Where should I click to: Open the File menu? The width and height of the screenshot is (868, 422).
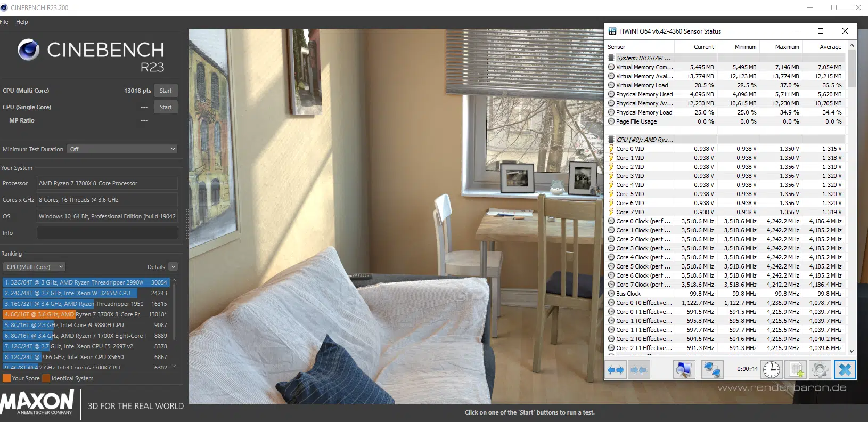click(4, 22)
